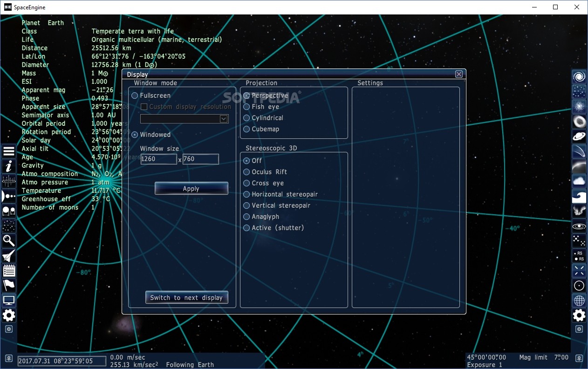Close the Display dialog

pyautogui.click(x=459, y=74)
